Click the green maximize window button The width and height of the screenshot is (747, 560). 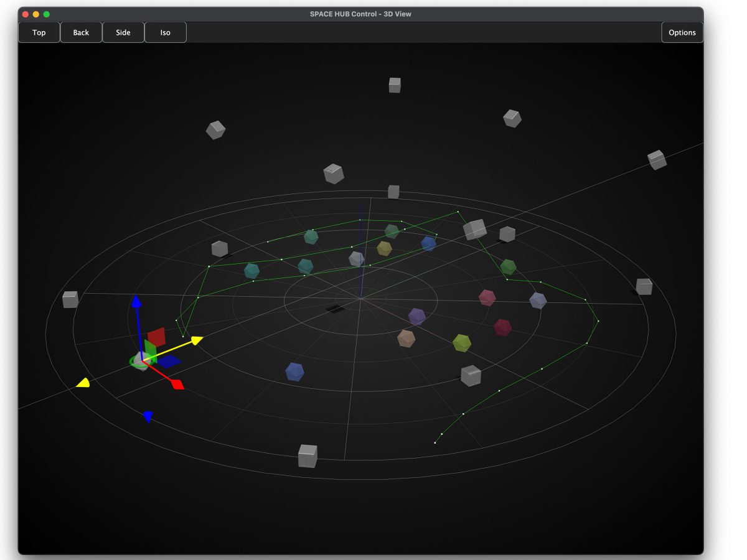point(46,14)
